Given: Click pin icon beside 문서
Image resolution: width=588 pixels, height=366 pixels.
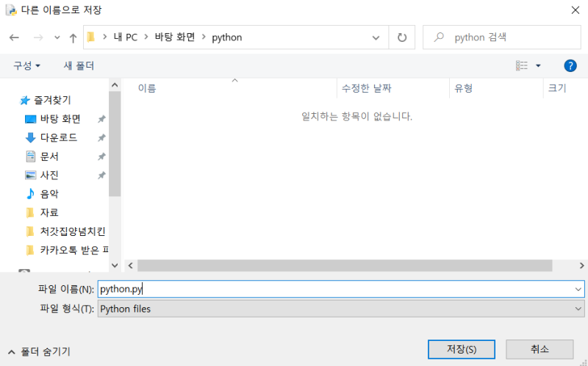Looking at the screenshot, I should (x=101, y=157).
